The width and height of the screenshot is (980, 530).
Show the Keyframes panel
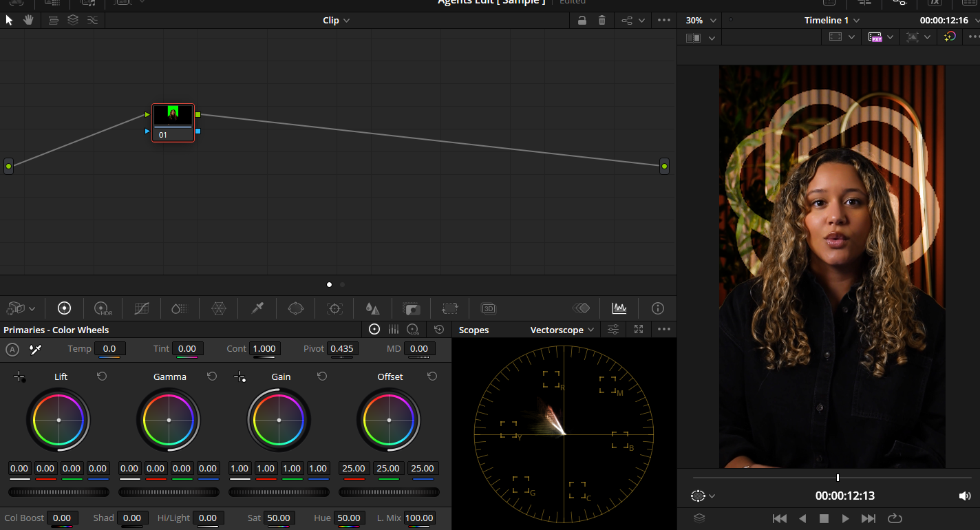[581, 308]
